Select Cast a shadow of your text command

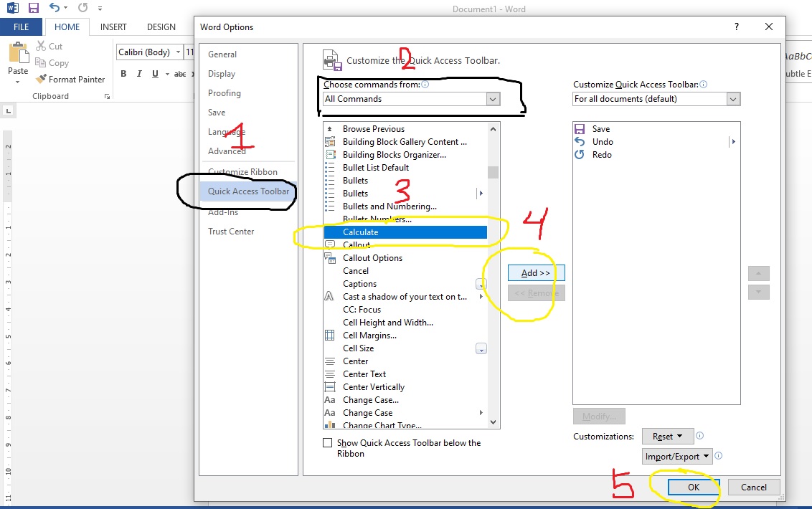coord(405,297)
